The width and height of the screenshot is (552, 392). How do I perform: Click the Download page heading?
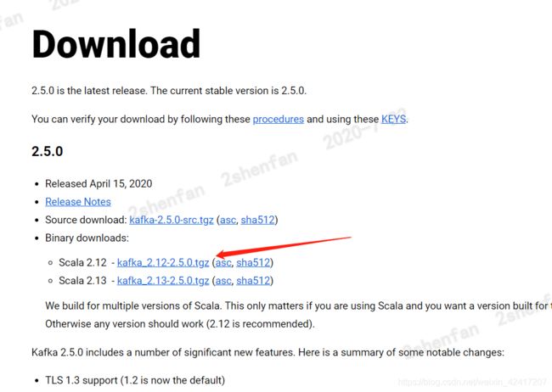pos(116,44)
